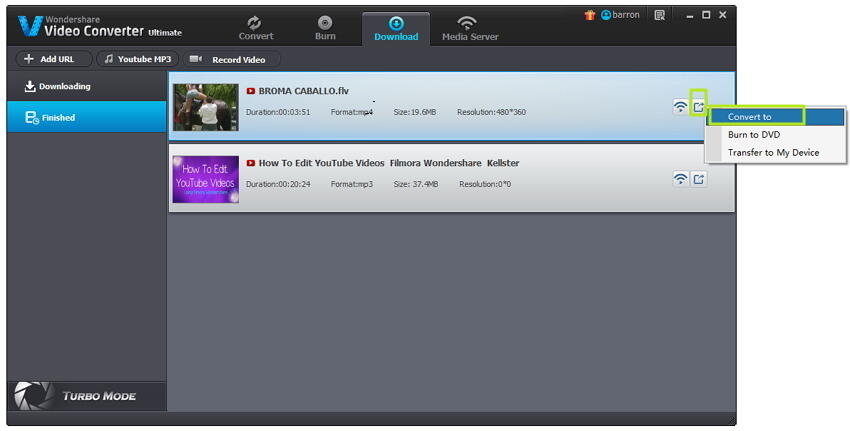Click Duration:00:03:51 text
This screenshot has width=850, height=431.
pos(278,112)
